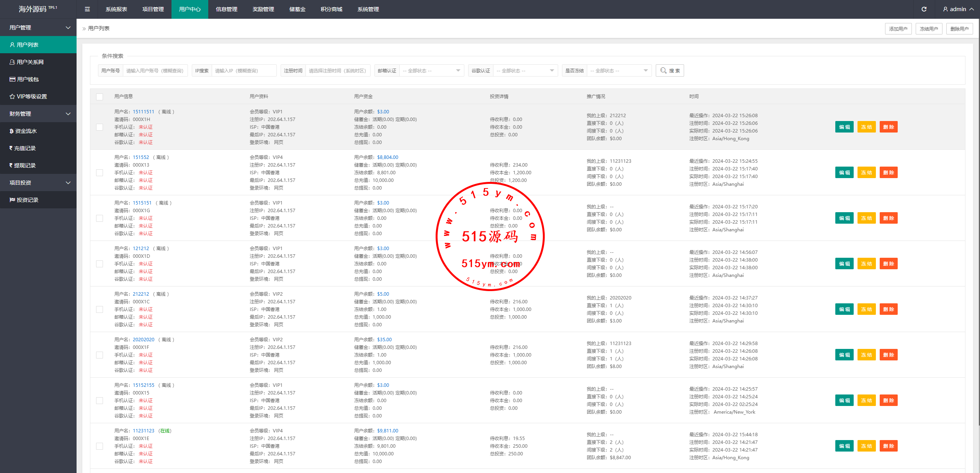
Task: Toggle the select-all checkbox in table header
Action: pos(100,97)
